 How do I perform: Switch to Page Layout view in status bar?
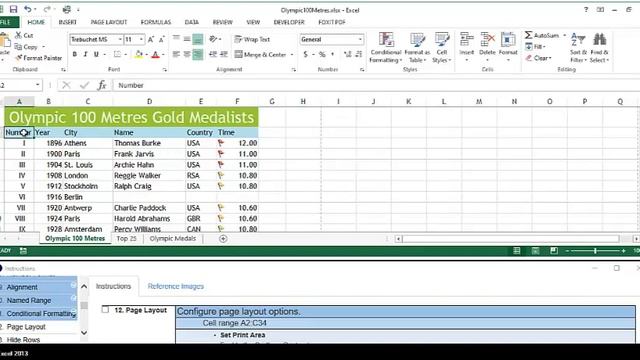click(x=535, y=251)
